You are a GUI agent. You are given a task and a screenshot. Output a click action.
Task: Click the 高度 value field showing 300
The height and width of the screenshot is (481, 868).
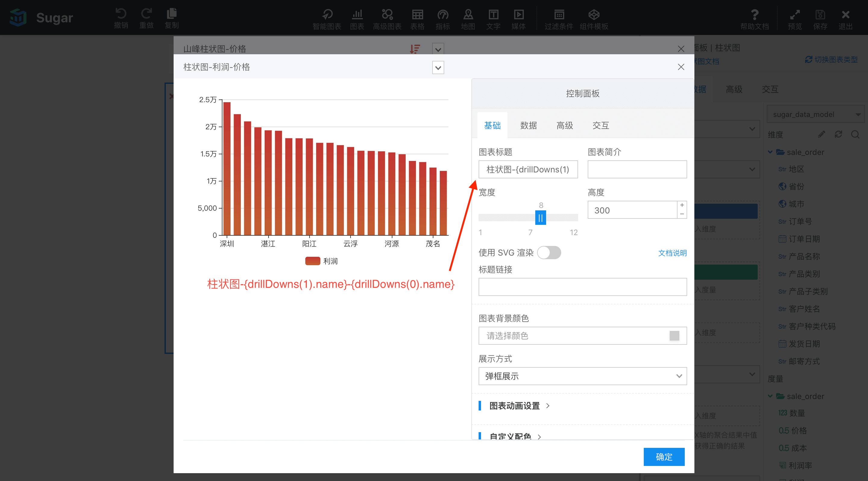pyautogui.click(x=633, y=210)
